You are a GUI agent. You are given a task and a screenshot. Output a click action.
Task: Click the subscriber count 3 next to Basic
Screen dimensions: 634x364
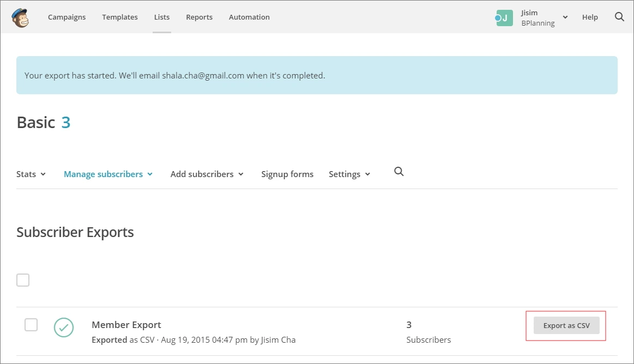(65, 122)
